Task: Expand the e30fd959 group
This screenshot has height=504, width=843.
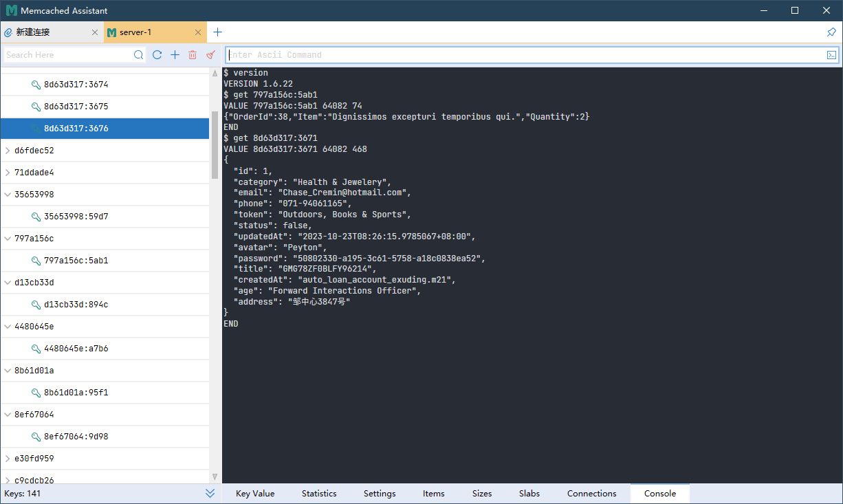Action: coord(7,459)
